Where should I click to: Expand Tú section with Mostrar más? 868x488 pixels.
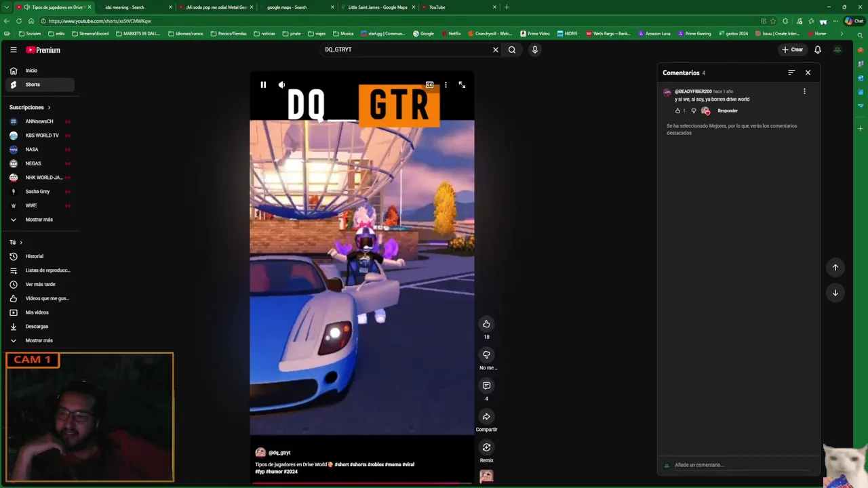40,340
